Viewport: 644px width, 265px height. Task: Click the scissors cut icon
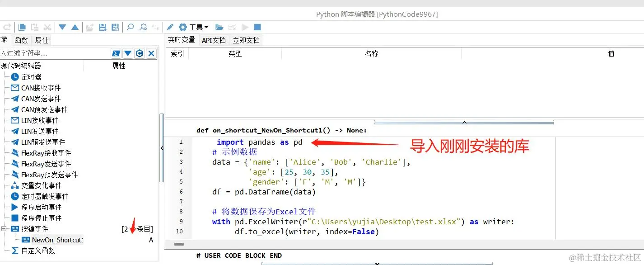(x=47, y=27)
